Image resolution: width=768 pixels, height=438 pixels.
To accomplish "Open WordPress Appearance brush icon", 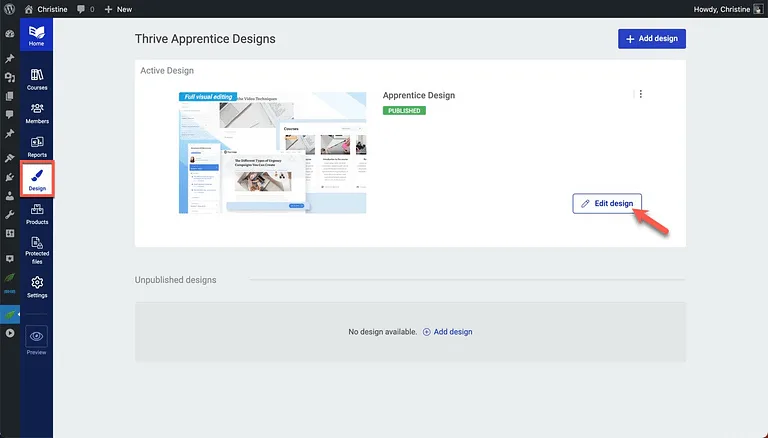I will click(10, 158).
